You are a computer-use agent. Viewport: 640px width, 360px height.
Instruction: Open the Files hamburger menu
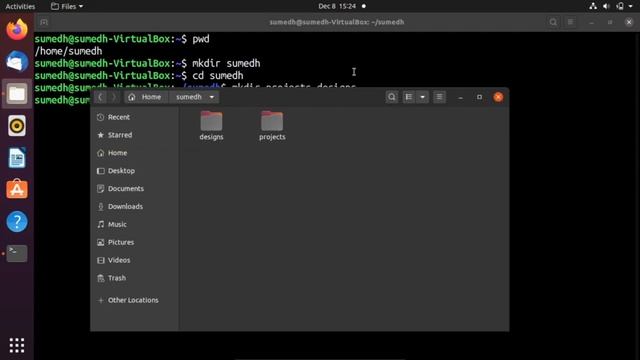click(x=439, y=97)
